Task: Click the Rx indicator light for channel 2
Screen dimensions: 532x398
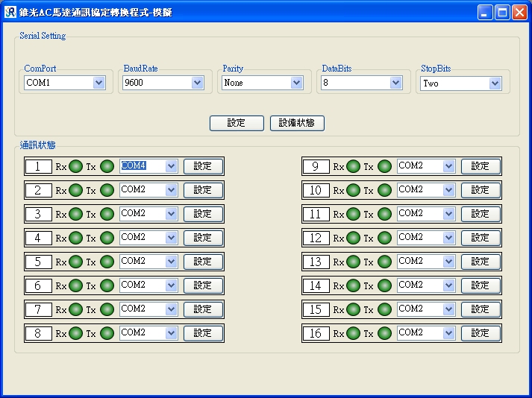Action: click(x=75, y=190)
